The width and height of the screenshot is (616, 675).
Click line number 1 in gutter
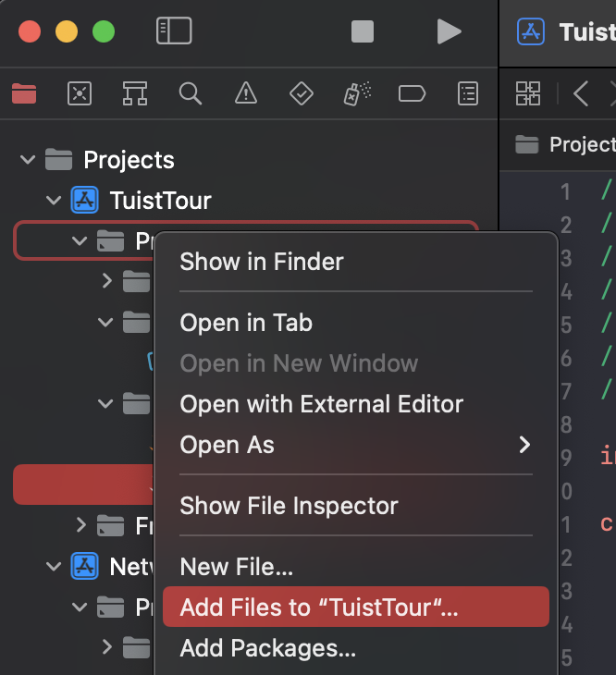click(565, 191)
